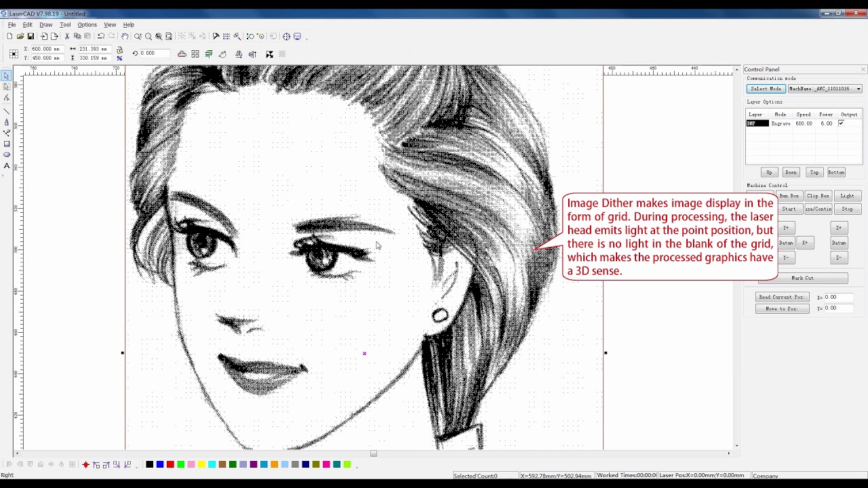Image resolution: width=868 pixels, height=488 pixels.
Task: Create a new file with the New icon
Action: [x=9, y=36]
